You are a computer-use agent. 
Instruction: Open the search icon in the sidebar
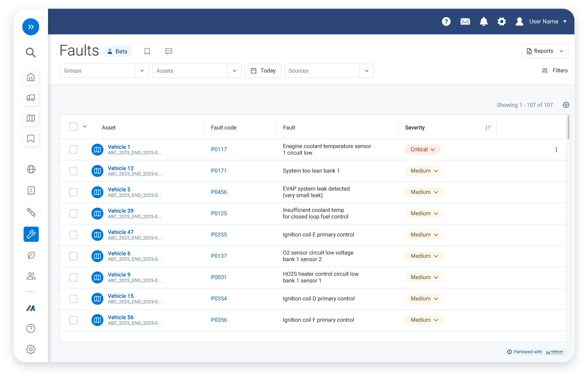31,52
